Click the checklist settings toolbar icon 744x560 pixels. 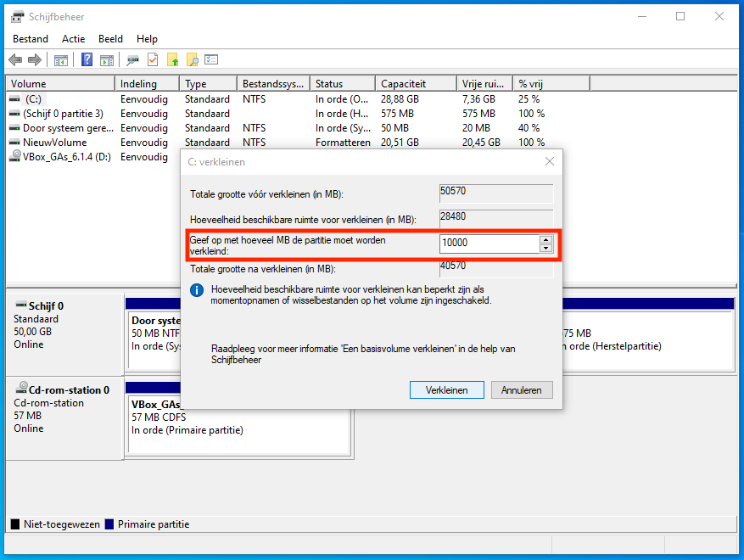pyautogui.click(x=212, y=60)
